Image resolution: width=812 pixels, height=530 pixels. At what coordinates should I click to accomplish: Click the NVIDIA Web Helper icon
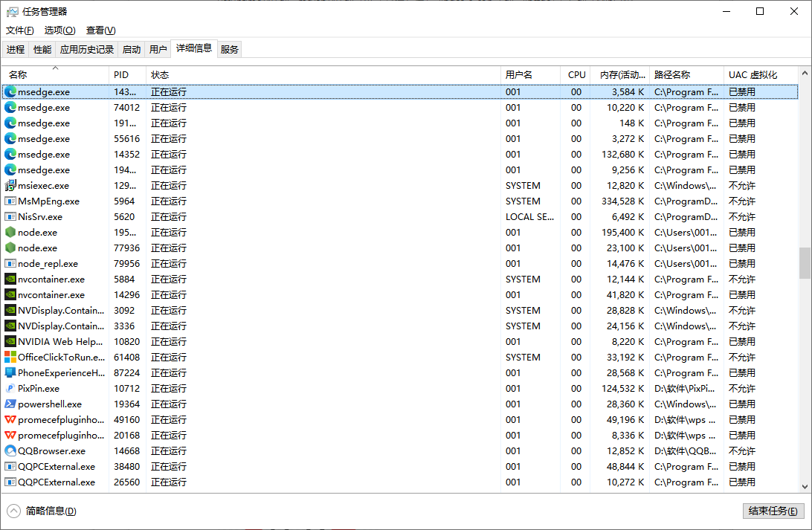10,341
